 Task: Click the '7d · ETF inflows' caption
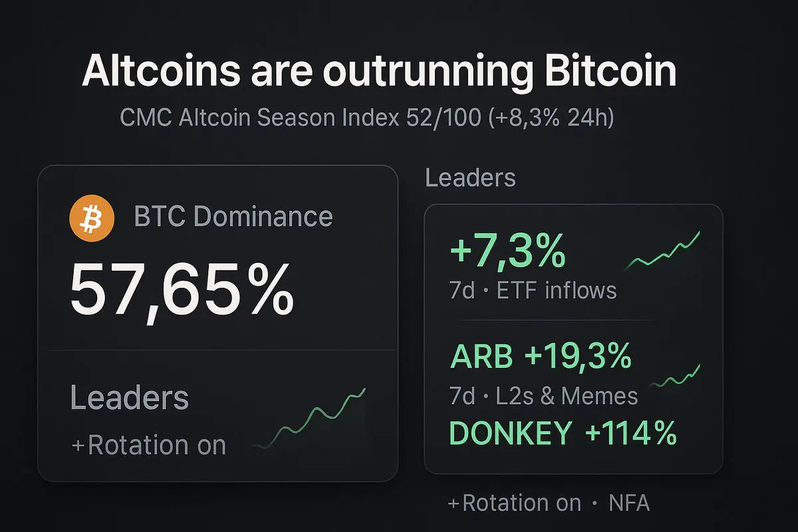[x=533, y=291]
